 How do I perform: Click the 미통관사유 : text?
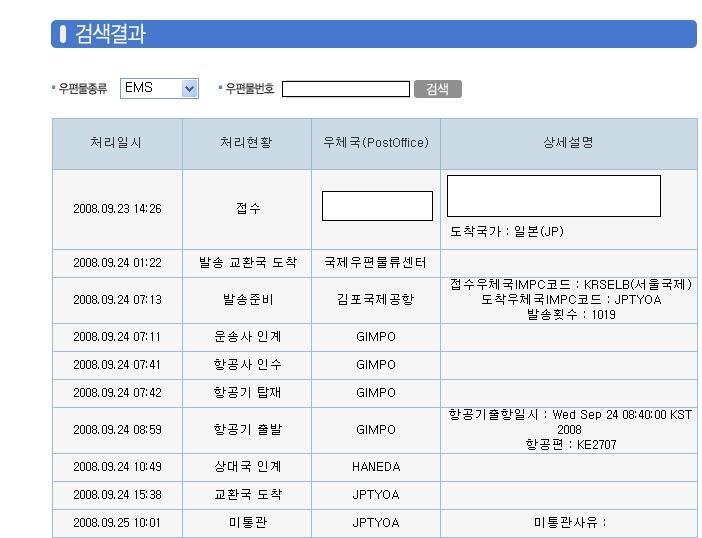pos(570,522)
